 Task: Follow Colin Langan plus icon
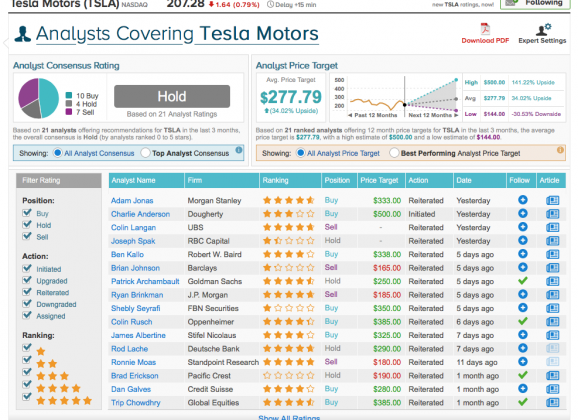[x=522, y=227]
